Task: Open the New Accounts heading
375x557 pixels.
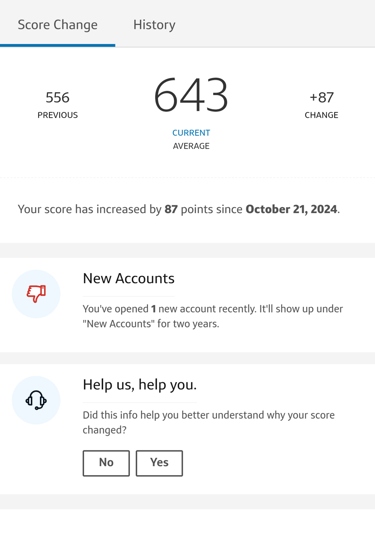Action: (x=129, y=278)
